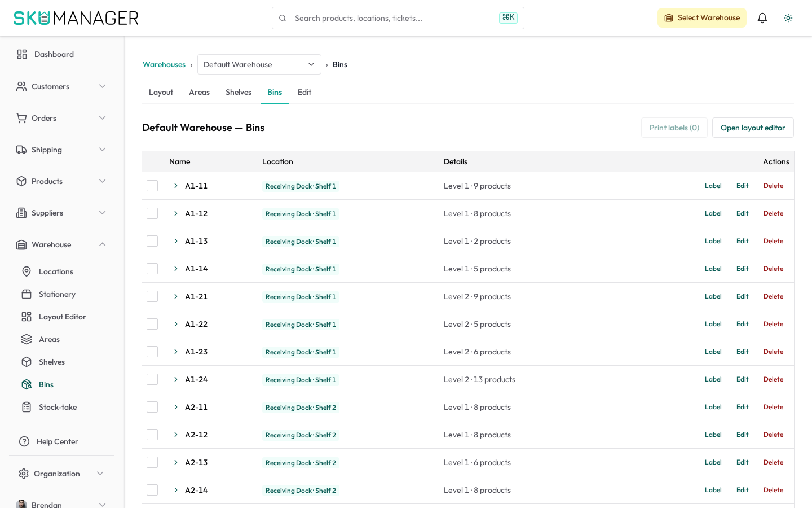
Task: Select the Bins tab
Action: point(275,93)
